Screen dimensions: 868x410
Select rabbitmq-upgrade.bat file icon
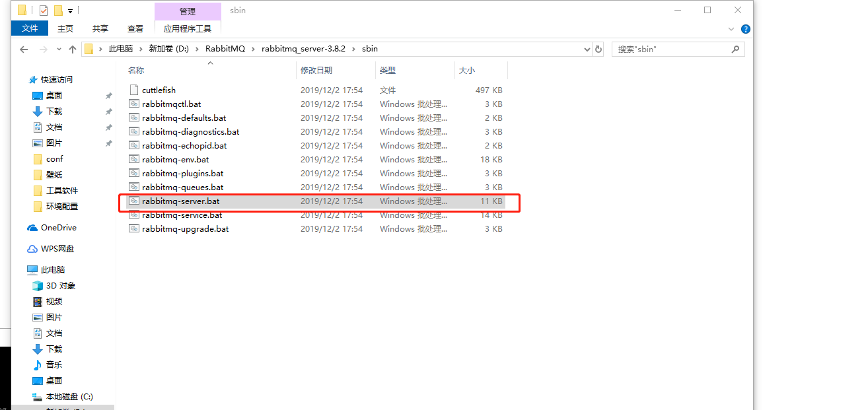tap(134, 228)
